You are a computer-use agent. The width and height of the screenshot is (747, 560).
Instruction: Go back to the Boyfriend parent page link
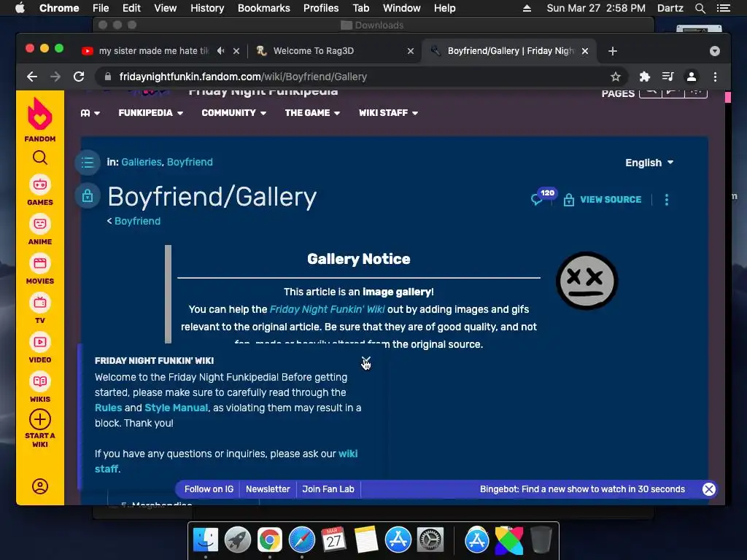137,222
